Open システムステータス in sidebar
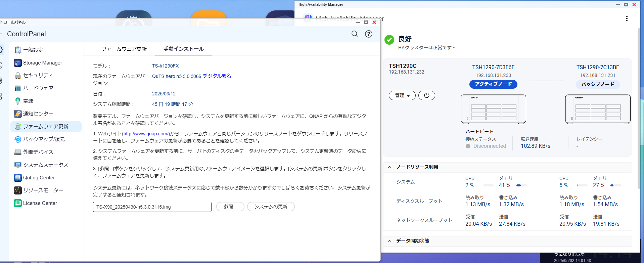This screenshot has height=263, width=644. click(x=45, y=165)
